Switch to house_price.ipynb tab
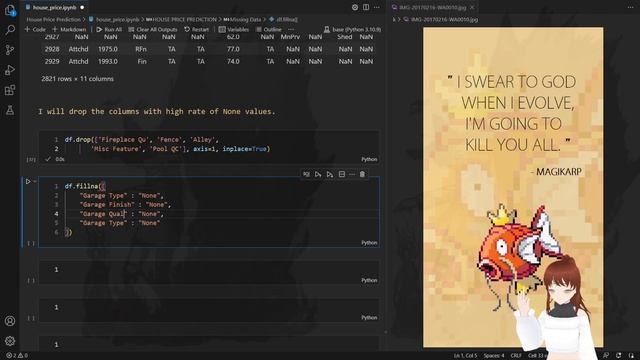 point(54,7)
